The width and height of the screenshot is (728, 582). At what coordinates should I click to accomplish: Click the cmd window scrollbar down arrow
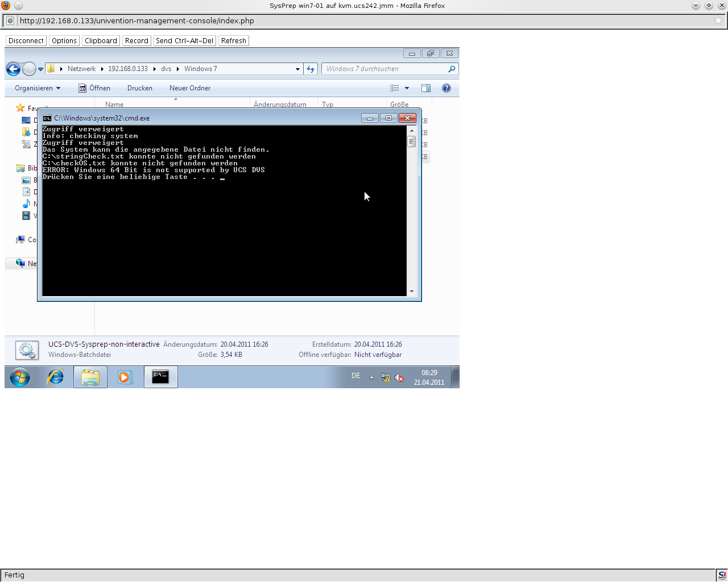[412, 292]
